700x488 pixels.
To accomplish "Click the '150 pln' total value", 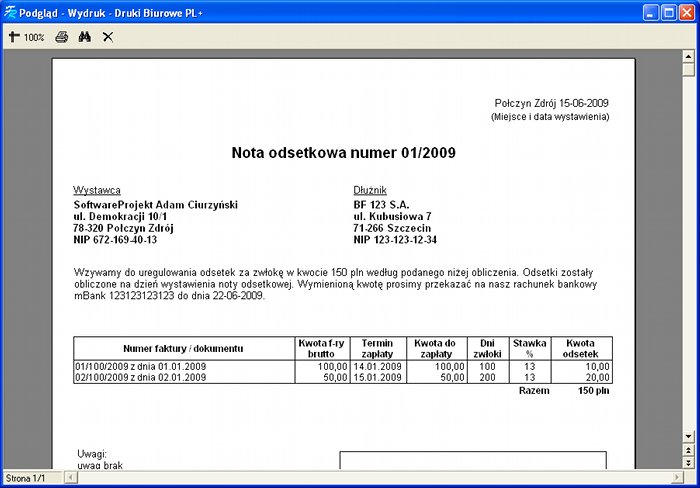I will (593, 391).
